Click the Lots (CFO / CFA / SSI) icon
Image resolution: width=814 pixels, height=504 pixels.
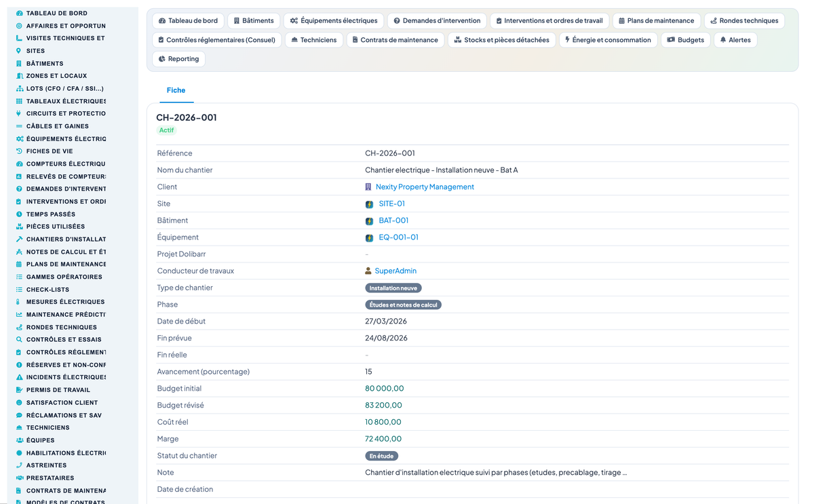click(19, 88)
